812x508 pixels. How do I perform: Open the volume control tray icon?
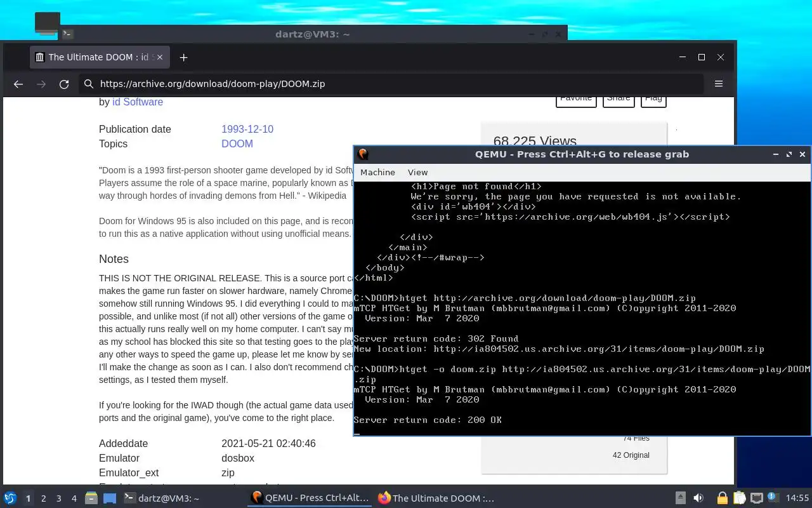(x=698, y=498)
